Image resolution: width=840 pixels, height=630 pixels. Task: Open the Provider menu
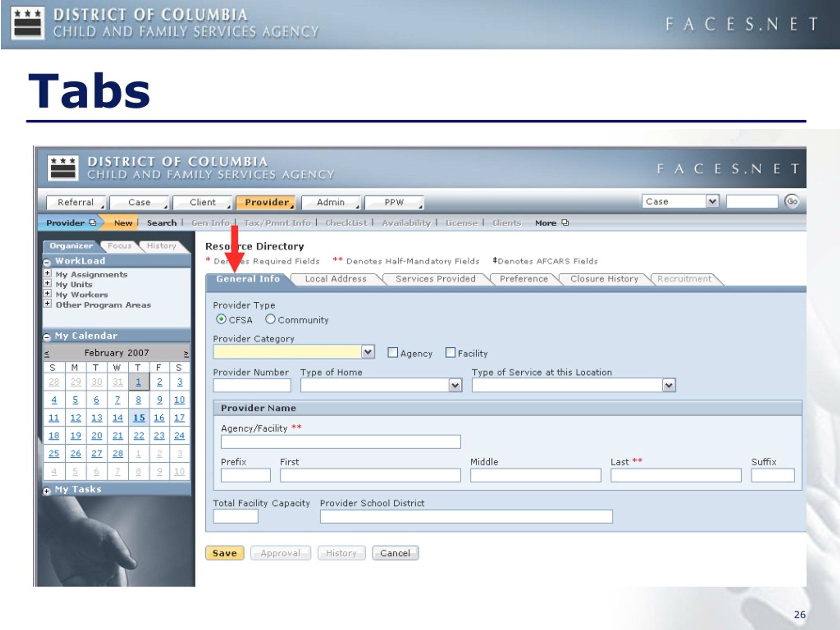(x=266, y=202)
